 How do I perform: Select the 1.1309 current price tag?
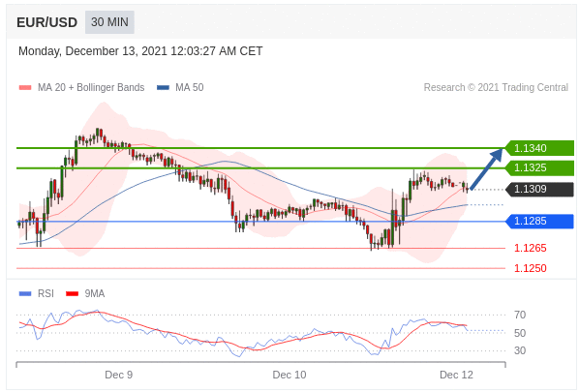(539, 190)
